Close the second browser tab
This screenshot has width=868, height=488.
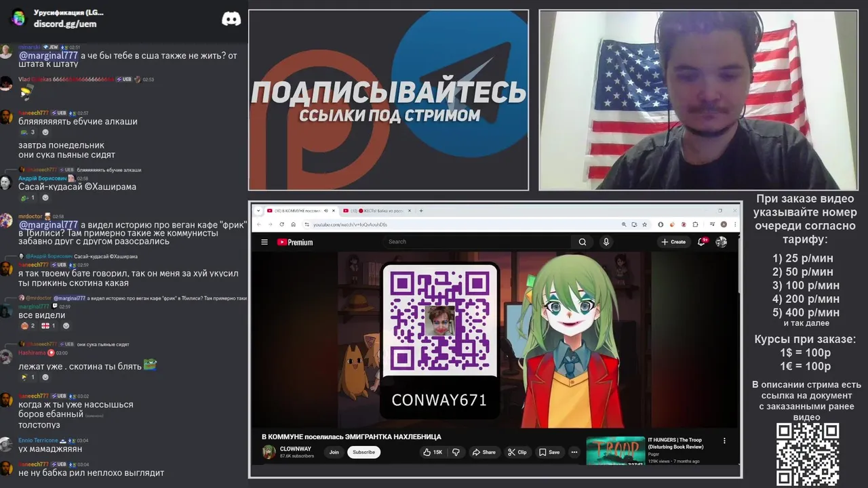coord(410,211)
